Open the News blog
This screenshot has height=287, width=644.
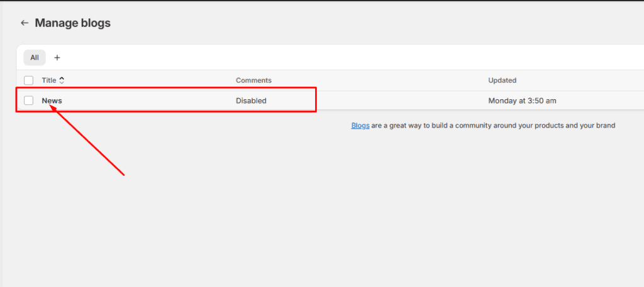[52, 100]
